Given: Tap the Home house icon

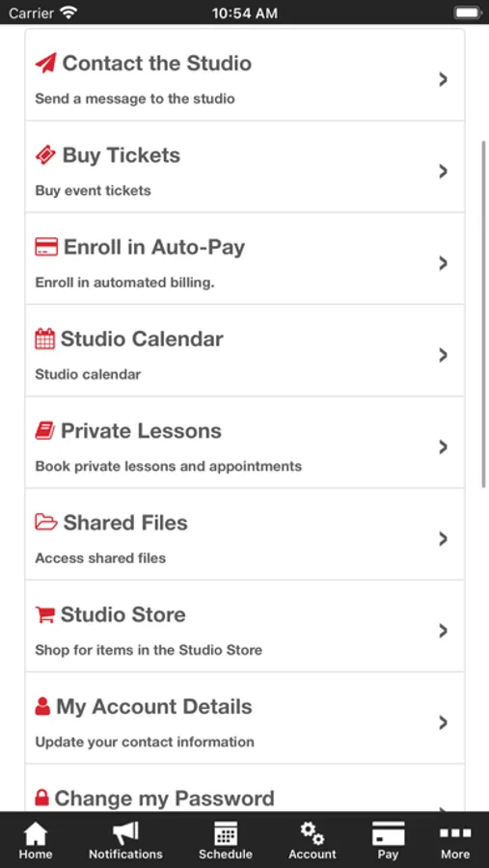Looking at the screenshot, I should point(36,833).
